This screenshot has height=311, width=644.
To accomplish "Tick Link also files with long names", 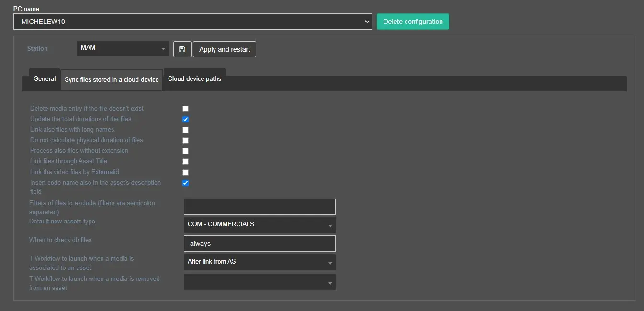I will click(186, 130).
